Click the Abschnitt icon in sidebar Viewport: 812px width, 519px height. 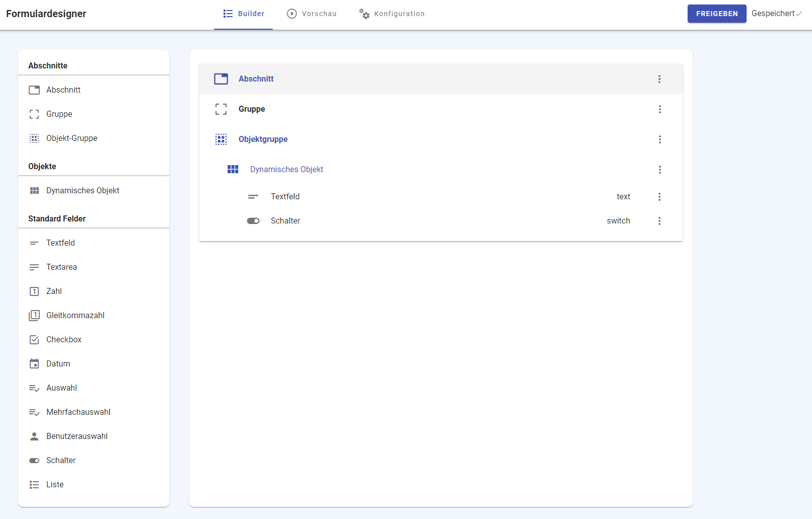(34, 90)
